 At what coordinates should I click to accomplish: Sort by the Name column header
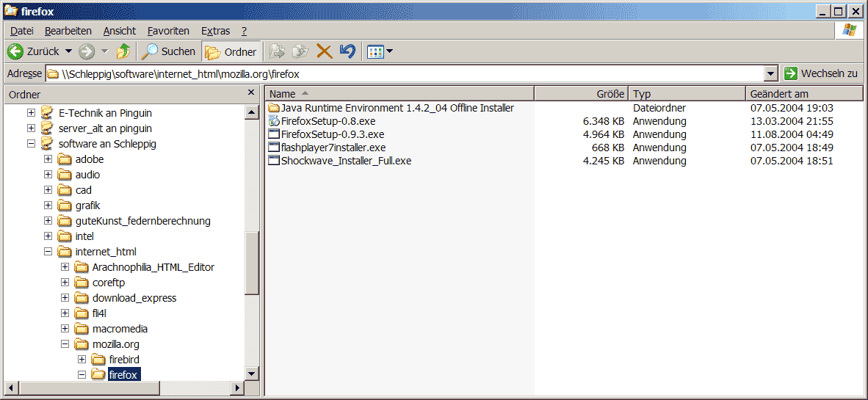point(399,94)
